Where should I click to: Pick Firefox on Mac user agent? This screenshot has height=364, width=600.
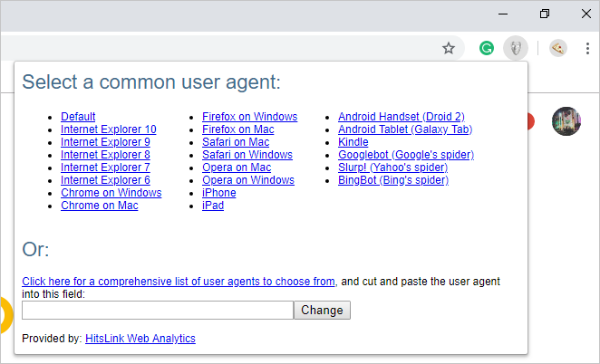coord(237,129)
